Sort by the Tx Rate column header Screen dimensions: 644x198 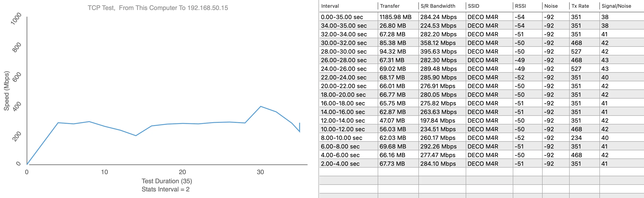pyautogui.click(x=580, y=6)
